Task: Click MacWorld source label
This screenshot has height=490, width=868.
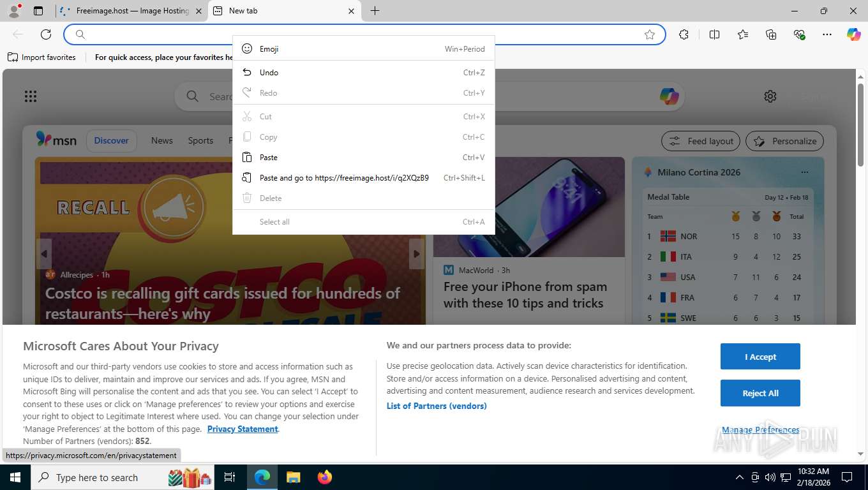Action: 476,270
